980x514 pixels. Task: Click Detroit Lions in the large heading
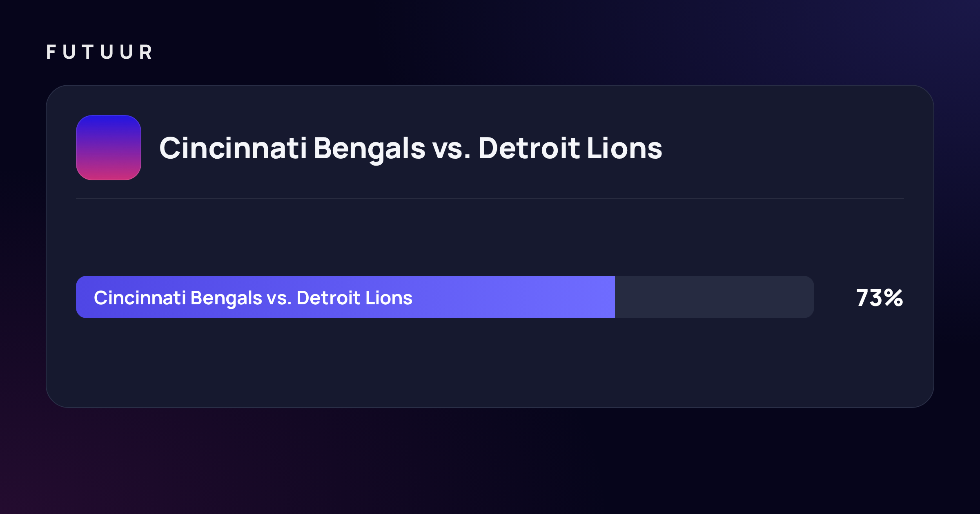tap(570, 148)
